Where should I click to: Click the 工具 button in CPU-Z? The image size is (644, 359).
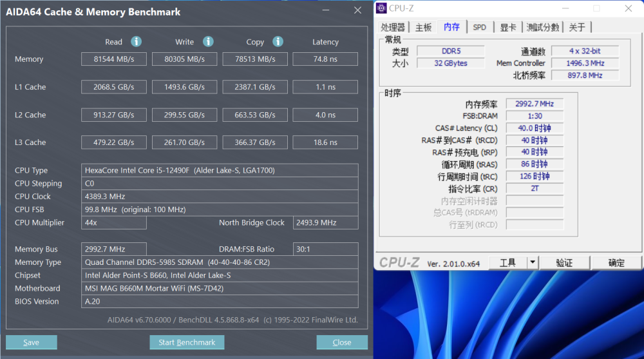(x=507, y=262)
